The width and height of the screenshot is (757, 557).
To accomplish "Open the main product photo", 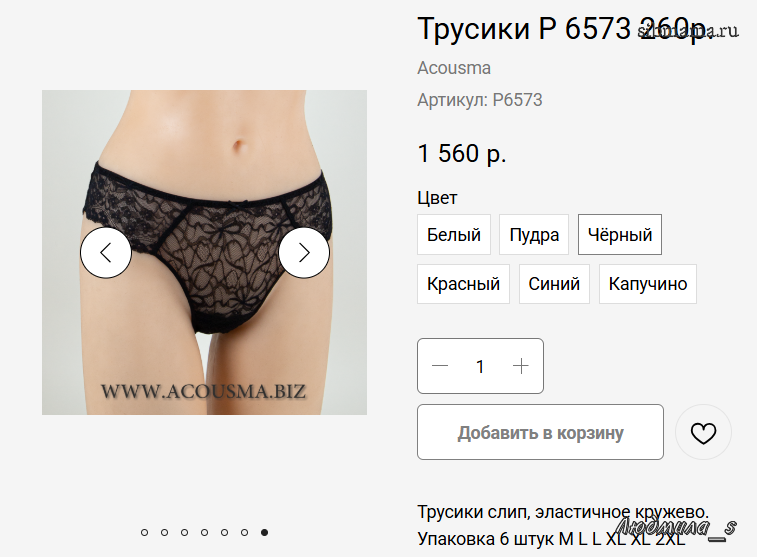I will tap(204, 252).
